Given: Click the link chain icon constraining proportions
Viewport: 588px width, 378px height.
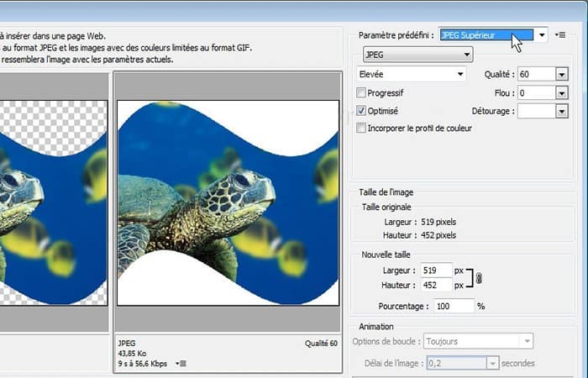Looking at the screenshot, I should tap(479, 278).
